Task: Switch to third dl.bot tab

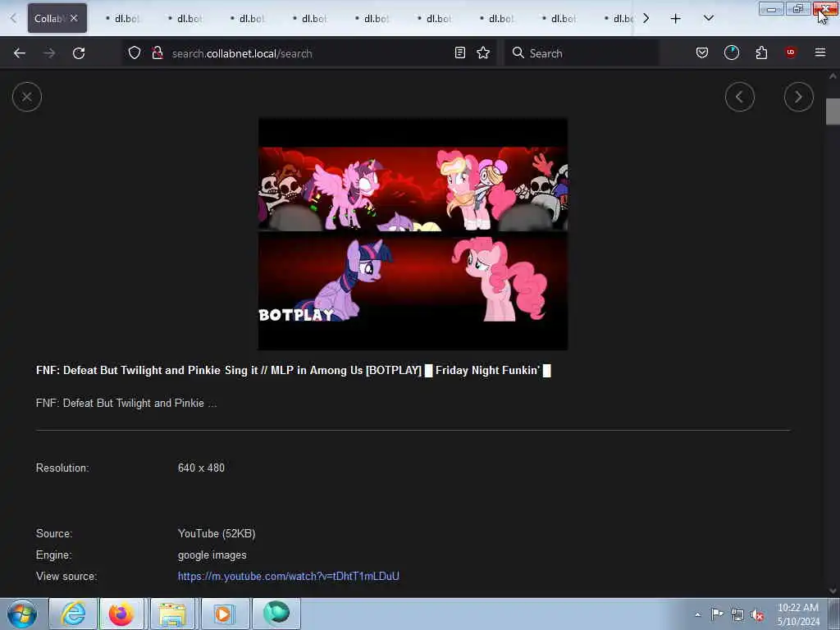Action: click(248, 19)
